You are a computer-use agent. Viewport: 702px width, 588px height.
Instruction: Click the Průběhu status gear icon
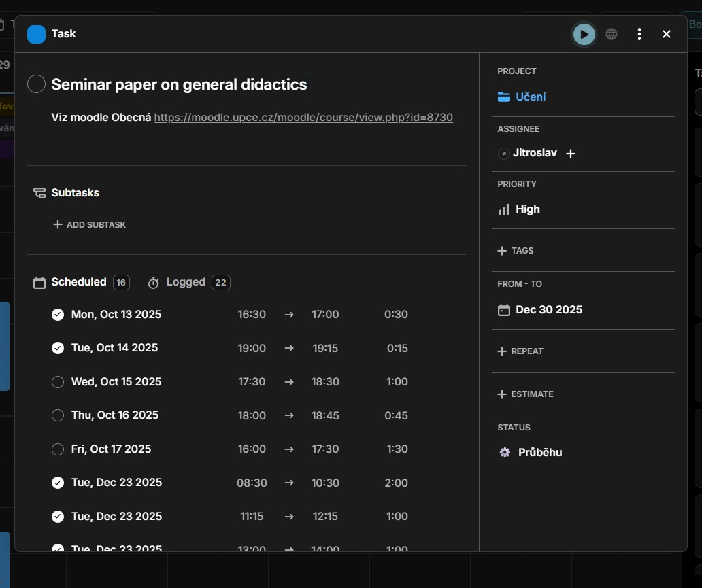pyautogui.click(x=505, y=453)
